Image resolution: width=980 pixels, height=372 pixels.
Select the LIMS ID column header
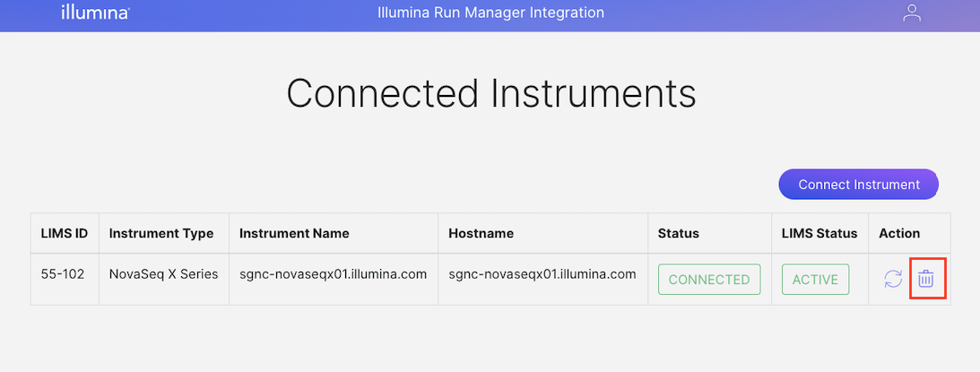65,233
